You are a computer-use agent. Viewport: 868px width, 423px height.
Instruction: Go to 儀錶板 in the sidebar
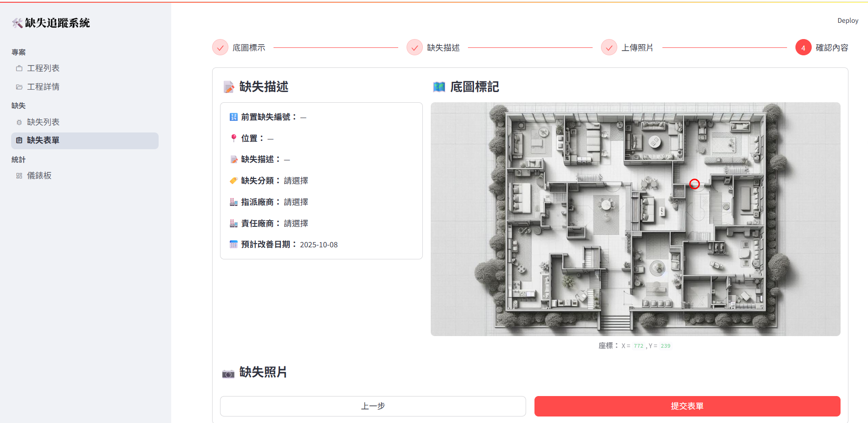tap(39, 176)
